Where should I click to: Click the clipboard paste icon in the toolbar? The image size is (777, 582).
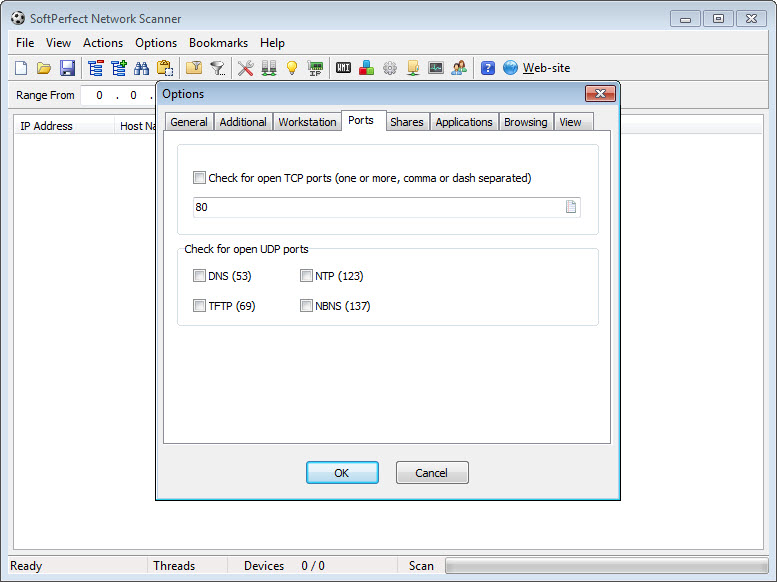(x=165, y=68)
